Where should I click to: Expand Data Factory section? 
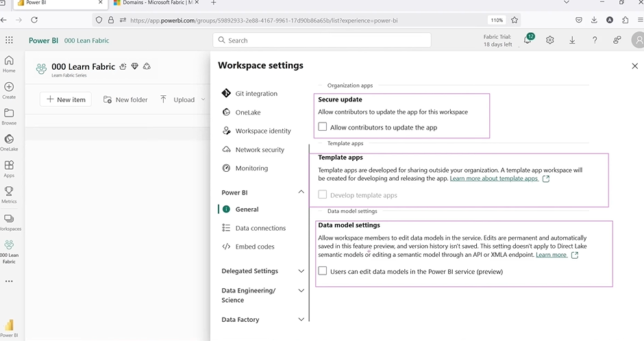pyautogui.click(x=301, y=319)
